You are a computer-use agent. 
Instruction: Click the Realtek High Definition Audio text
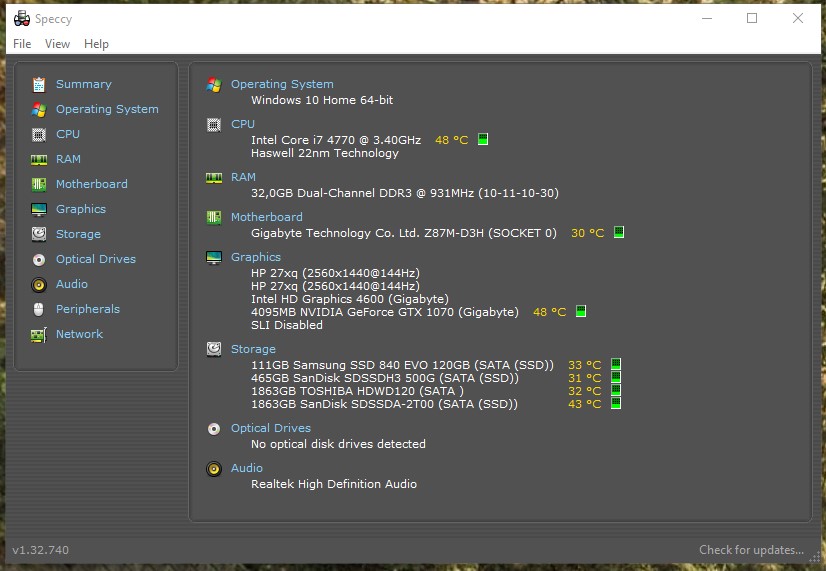[333, 484]
